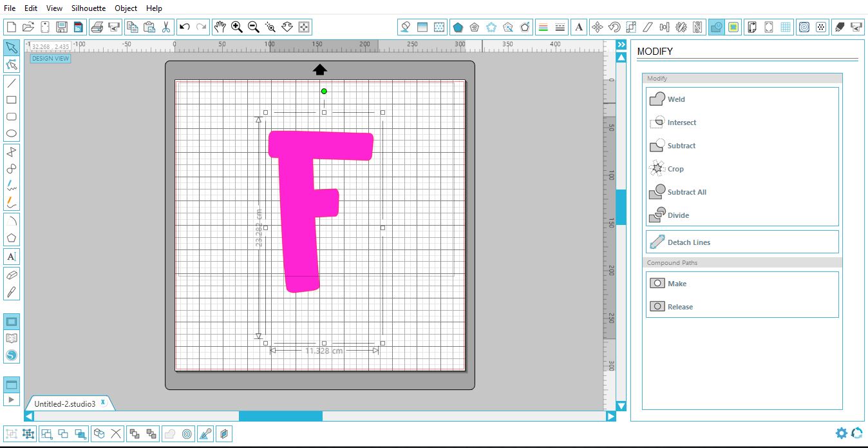Click the Send to Silhouette icon
The image size is (868, 448).
(855, 27)
